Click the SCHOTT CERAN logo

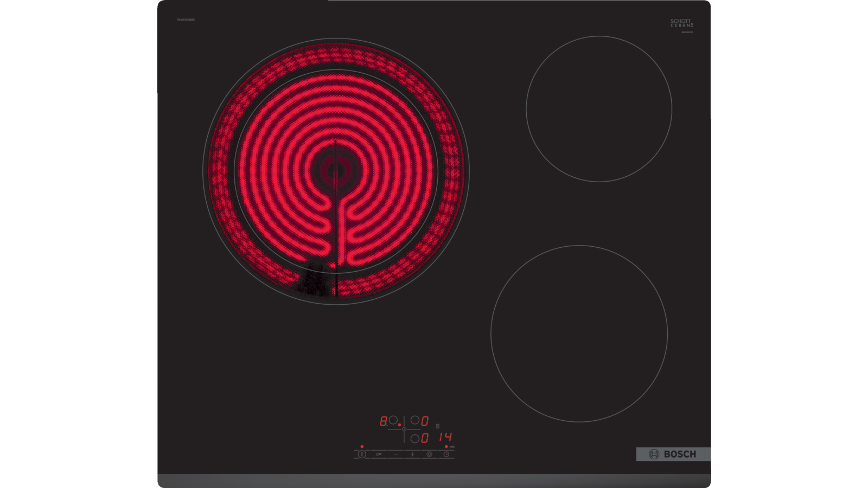click(x=681, y=23)
